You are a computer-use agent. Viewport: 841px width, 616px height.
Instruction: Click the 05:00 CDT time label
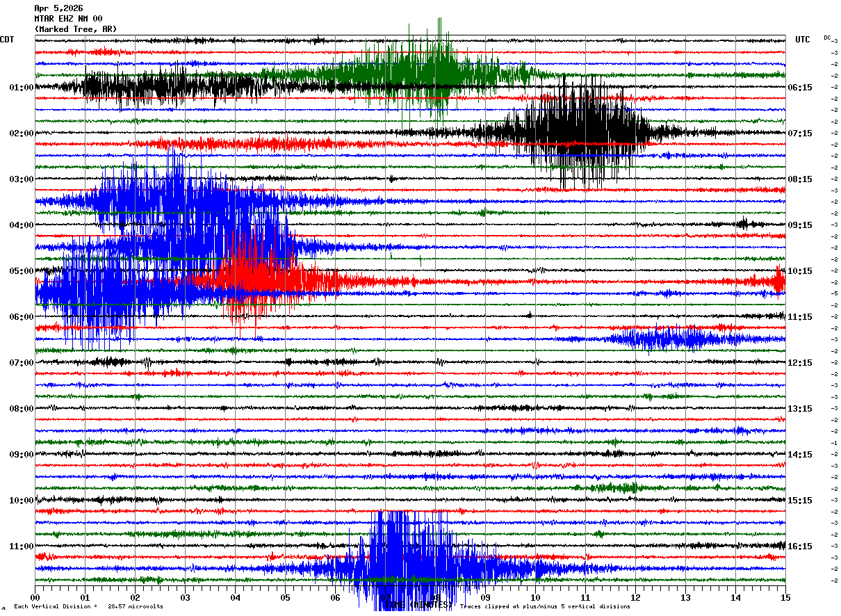tap(22, 271)
